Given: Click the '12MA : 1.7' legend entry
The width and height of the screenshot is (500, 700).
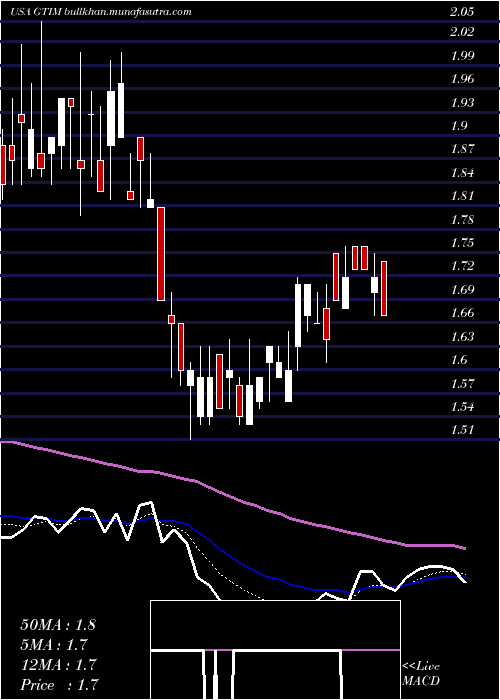Looking at the screenshot, I should (58, 665).
